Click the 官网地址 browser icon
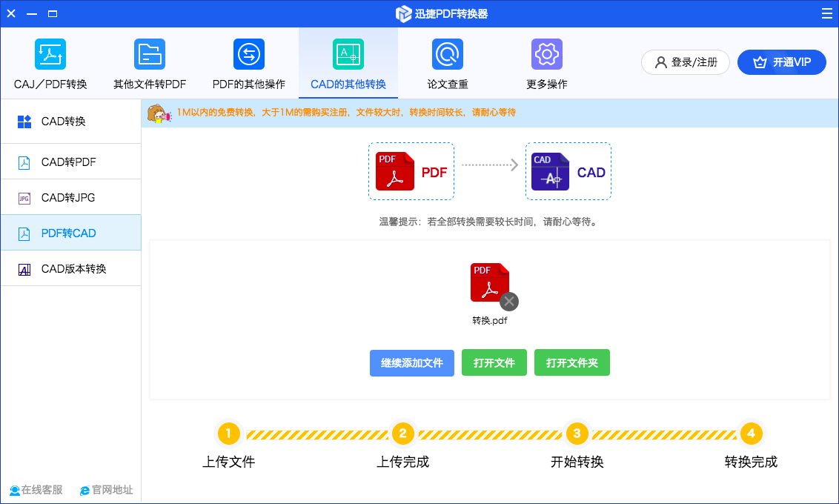The image size is (839, 504). 84,490
